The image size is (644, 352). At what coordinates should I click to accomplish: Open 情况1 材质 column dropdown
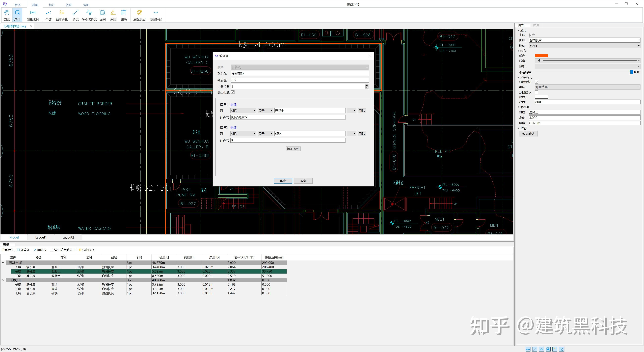tap(243, 111)
